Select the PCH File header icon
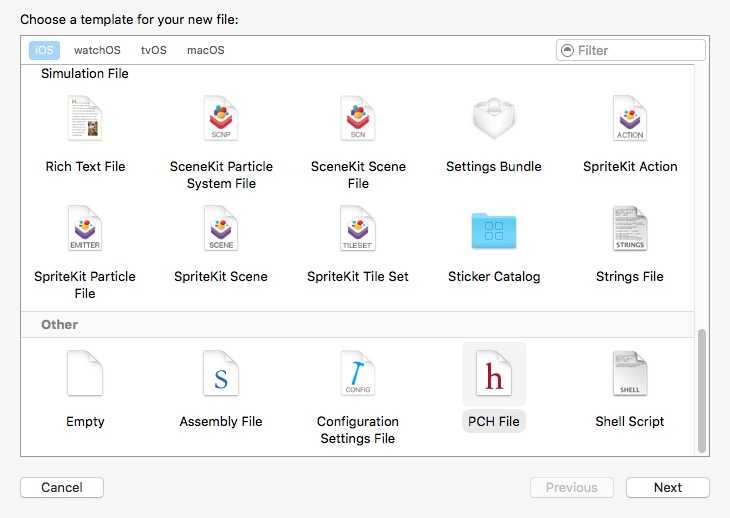 [493, 373]
